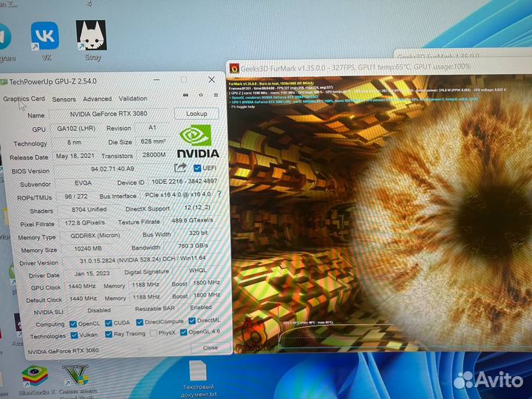Click the Driver Version value 31.0.15.2824
The width and height of the screenshot is (532, 399).
pos(143,259)
